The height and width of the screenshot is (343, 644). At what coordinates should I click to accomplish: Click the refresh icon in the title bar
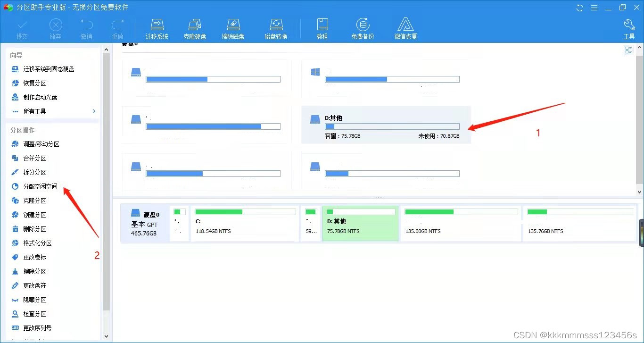click(x=580, y=8)
